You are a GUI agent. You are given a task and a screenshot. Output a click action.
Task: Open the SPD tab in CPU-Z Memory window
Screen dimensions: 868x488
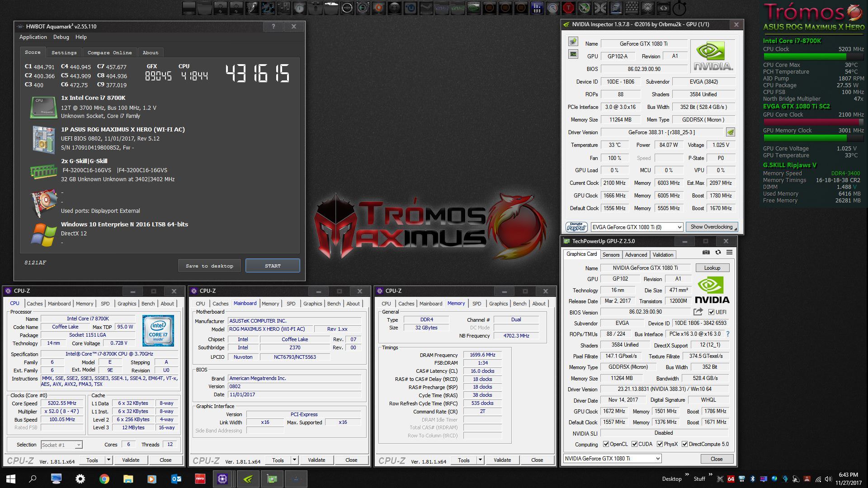[476, 304]
